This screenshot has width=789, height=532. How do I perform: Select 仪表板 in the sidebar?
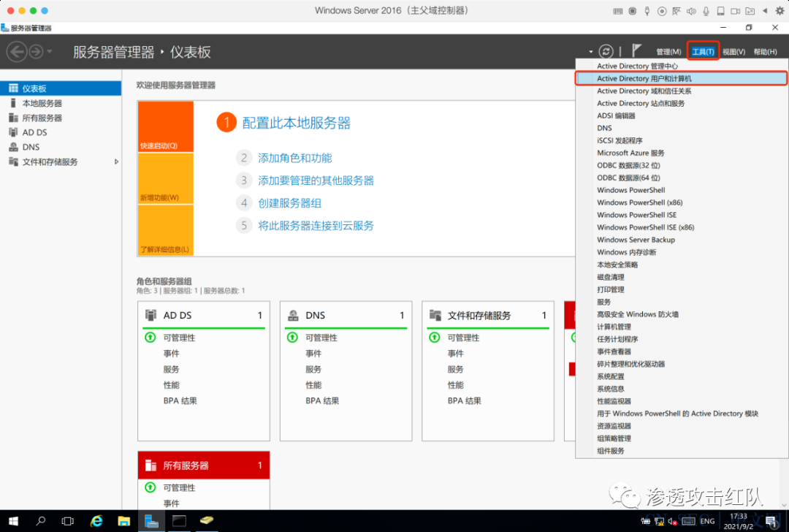point(61,88)
